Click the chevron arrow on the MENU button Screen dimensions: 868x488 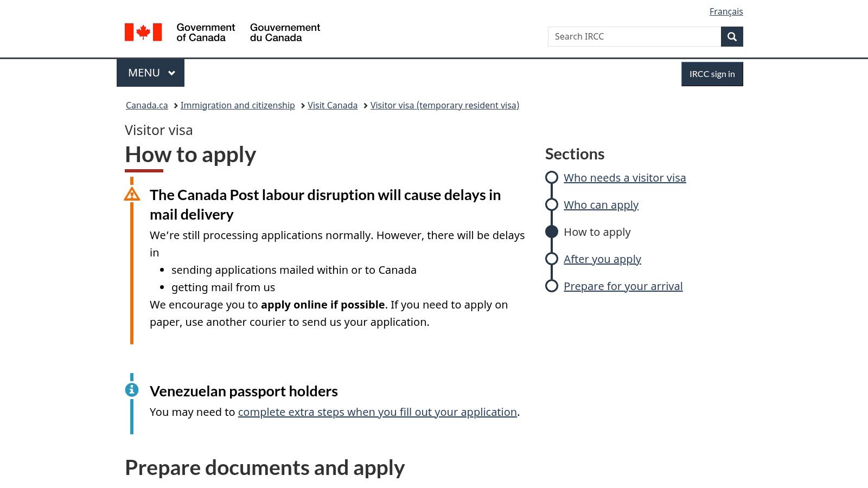point(171,73)
